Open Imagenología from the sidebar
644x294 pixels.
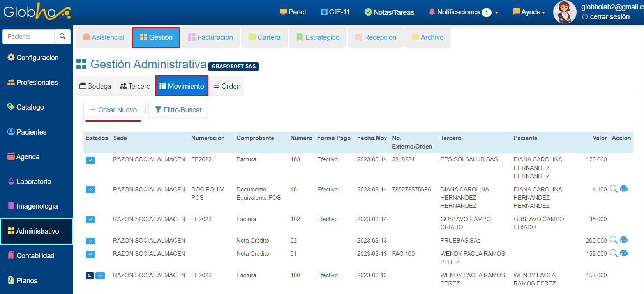[x=37, y=206]
